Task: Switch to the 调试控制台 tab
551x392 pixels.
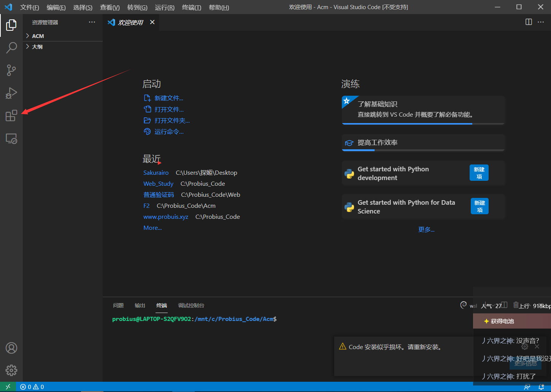Action: [191, 305]
